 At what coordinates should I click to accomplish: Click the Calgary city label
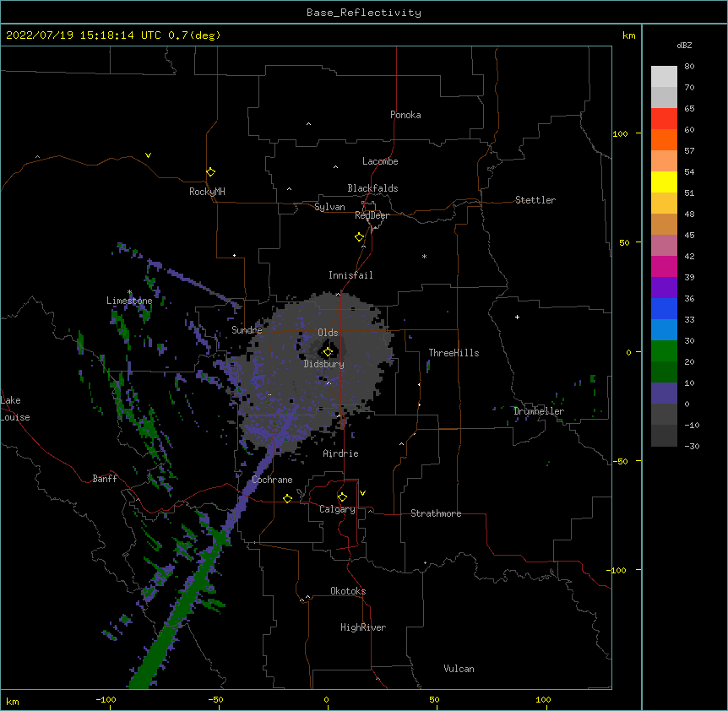(338, 509)
